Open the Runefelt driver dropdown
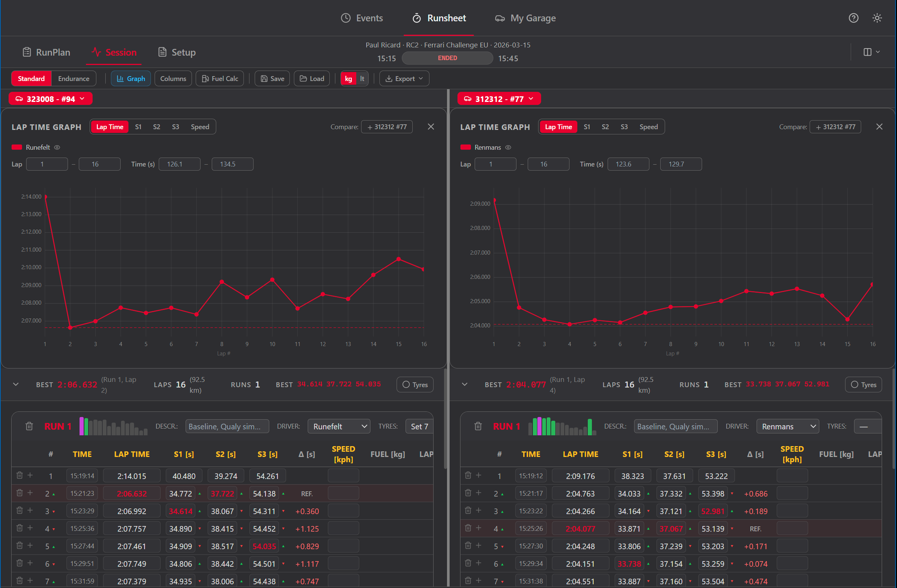Image resolution: width=897 pixels, height=588 pixels. point(338,426)
